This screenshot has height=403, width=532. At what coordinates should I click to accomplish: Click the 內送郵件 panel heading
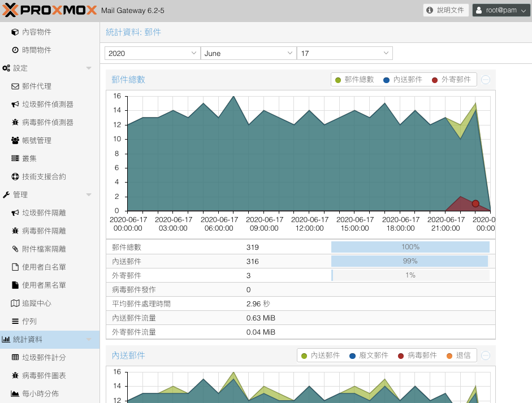[128, 356]
